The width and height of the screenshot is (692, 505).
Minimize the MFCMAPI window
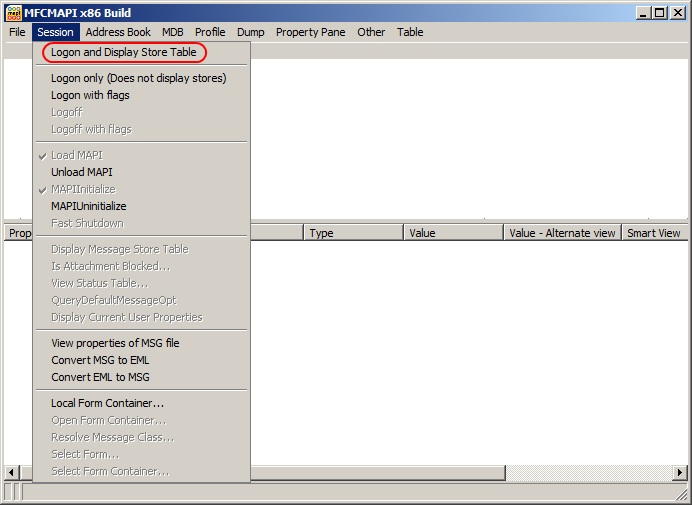click(x=643, y=13)
